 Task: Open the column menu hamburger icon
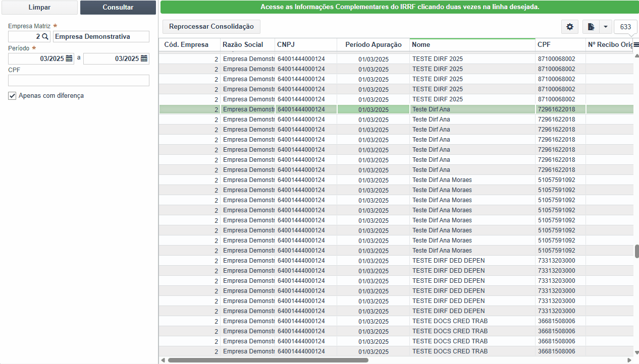[636, 45]
